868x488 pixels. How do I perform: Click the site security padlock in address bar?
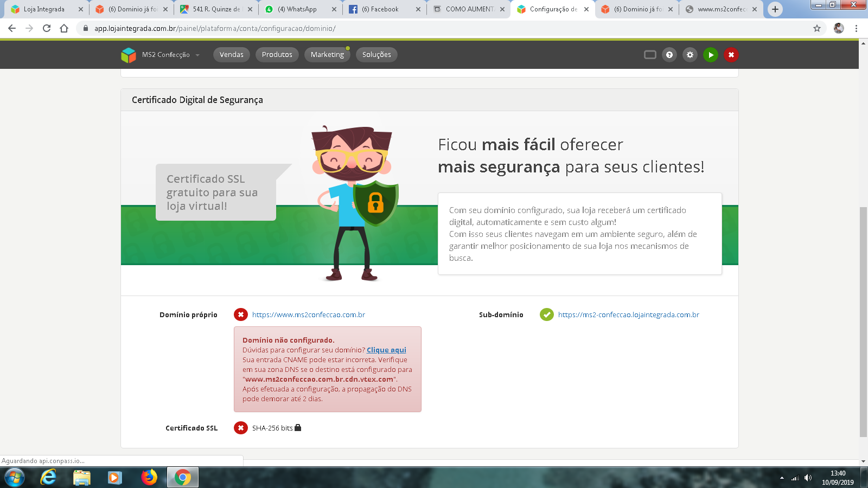[86, 28]
